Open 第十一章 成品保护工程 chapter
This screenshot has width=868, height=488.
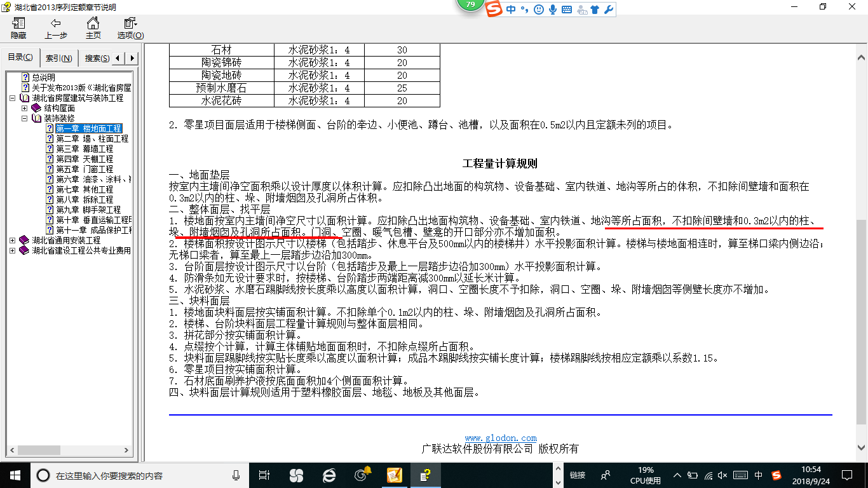point(93,230)
